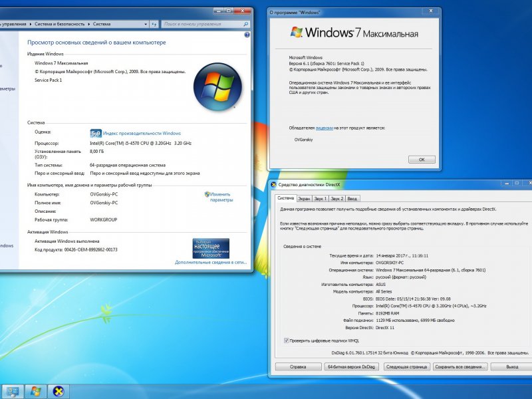
Task: Open Индекс производительности Windows link
Action: [142, 134]
